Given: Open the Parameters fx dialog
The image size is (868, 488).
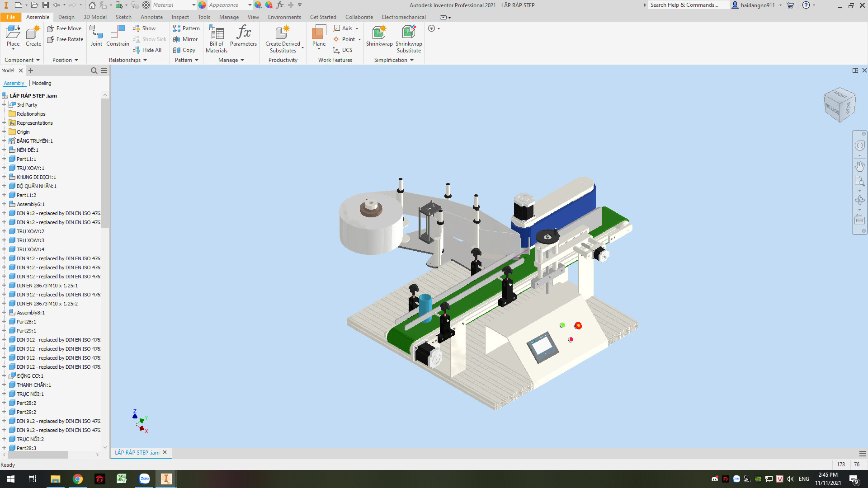Looking at the screenshot, I should [243, 35].
